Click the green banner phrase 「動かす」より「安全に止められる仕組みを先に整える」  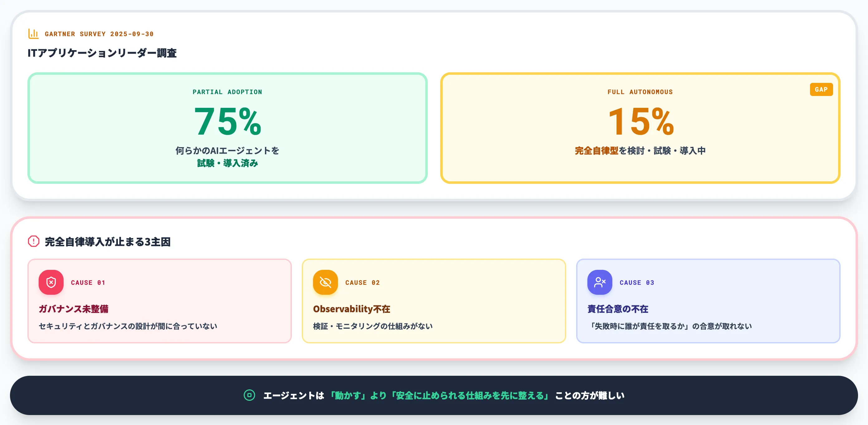(439, 395)
